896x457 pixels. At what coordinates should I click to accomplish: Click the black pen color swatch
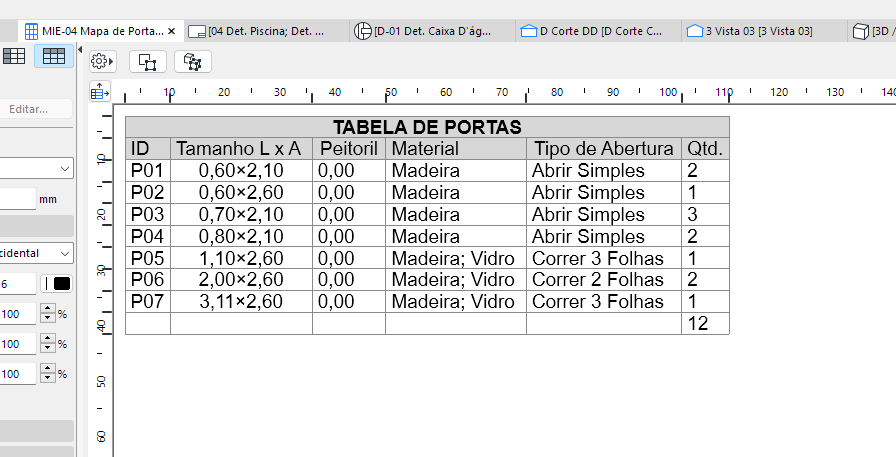61,284
